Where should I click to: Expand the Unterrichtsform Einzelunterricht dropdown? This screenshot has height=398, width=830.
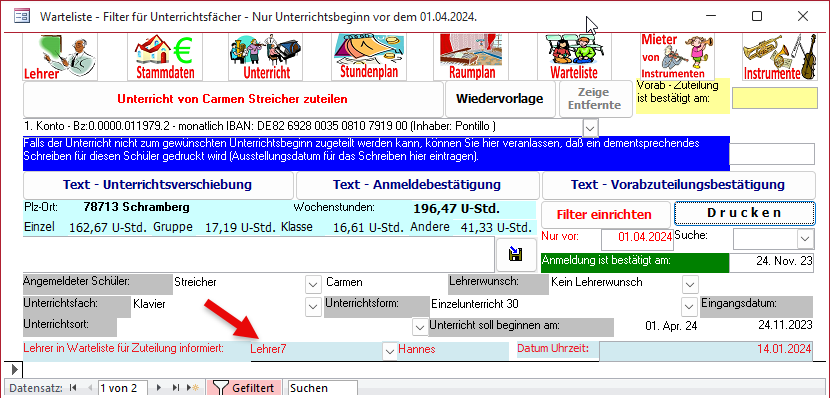689,306
